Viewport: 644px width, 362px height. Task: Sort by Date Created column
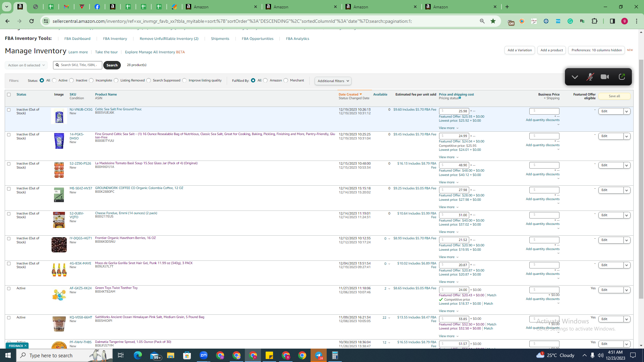pyautogui.click(x=350, y=95)
